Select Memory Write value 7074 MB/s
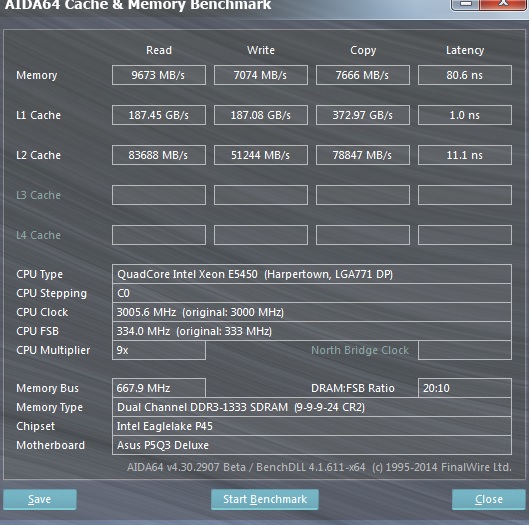529x525 pixels. [x=261, y=75]
